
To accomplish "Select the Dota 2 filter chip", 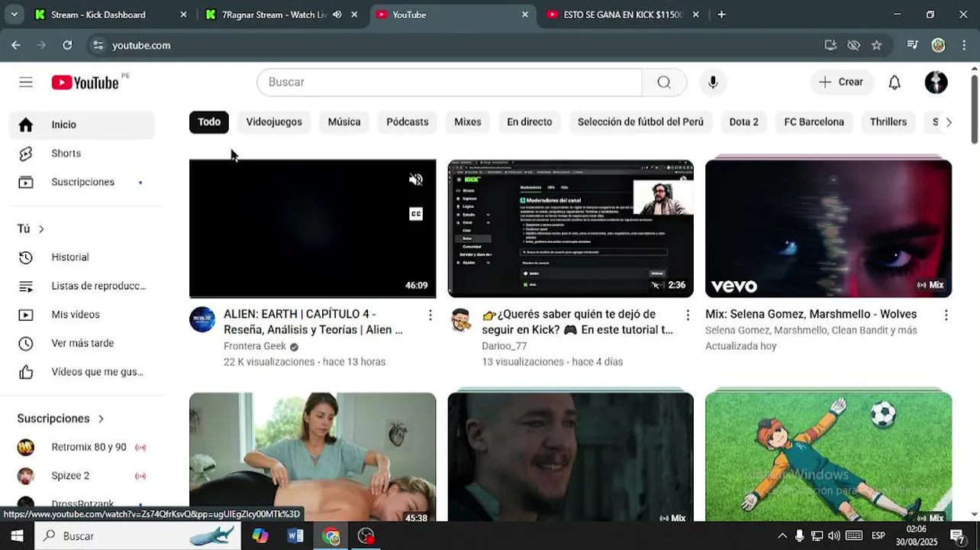I will click(744, 122).
